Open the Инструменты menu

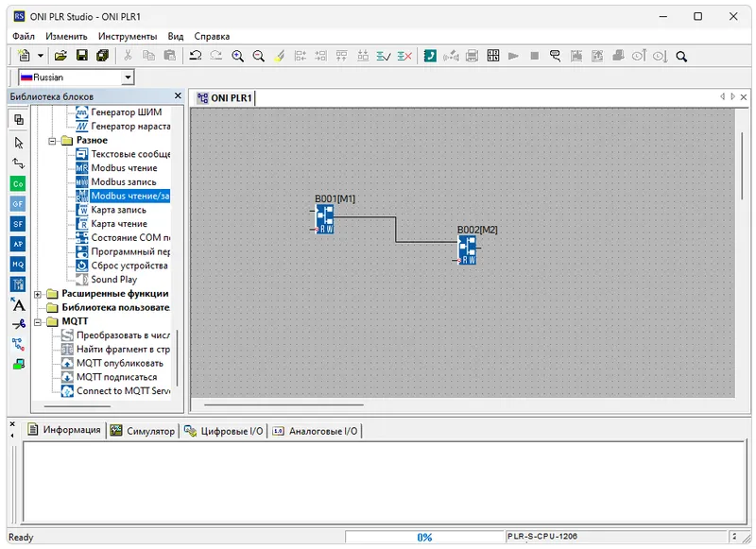pos(128,36)
